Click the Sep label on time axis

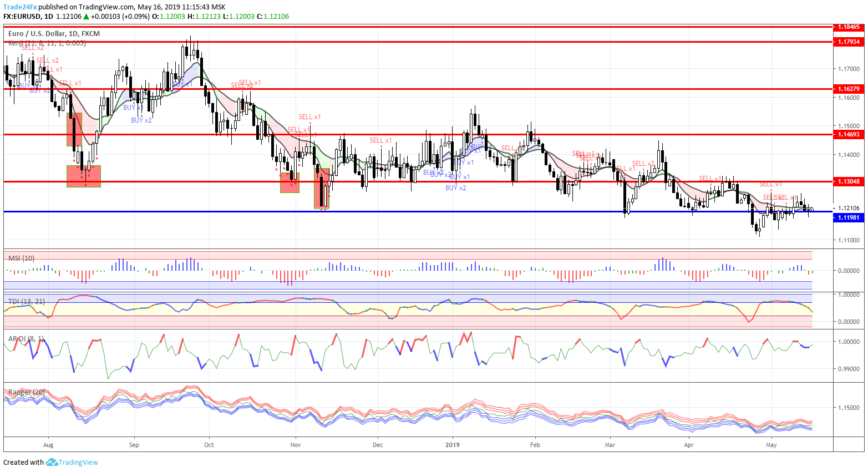coord(134,445)
